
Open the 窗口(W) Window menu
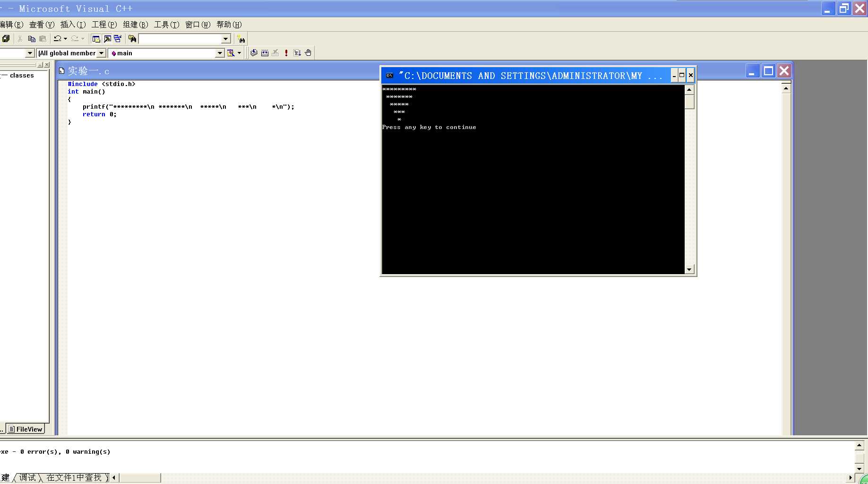[198, 25]
